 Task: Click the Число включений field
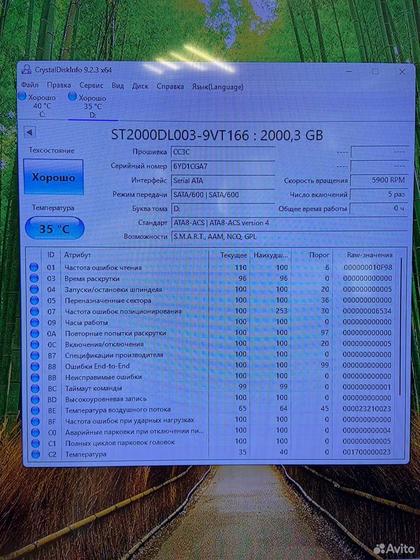tap(379, 194)
